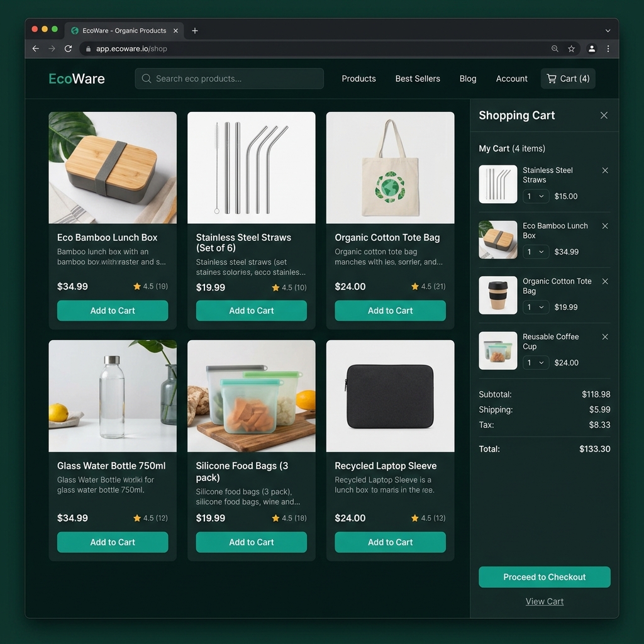Click the star rating icon on Eco Bamboo Lunch Box
This screenshot has width=644, height=644.
tap(136, 286)
